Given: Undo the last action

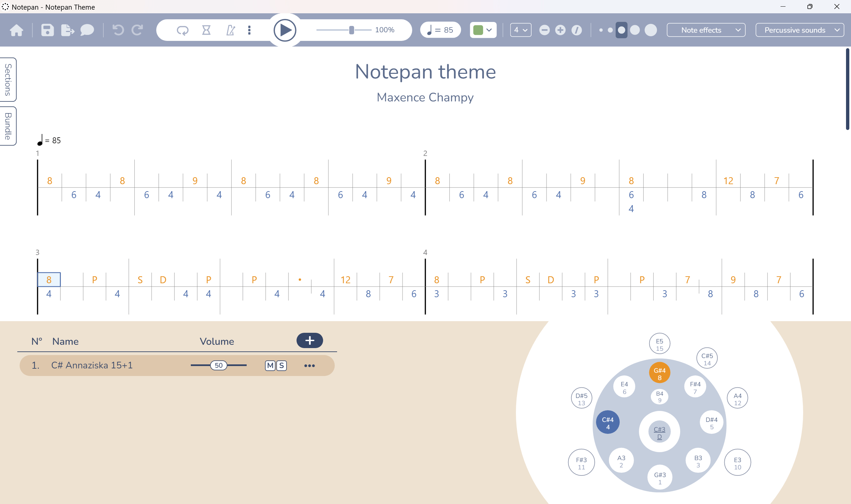Looking at the screenshot, I should pos(118,30).
